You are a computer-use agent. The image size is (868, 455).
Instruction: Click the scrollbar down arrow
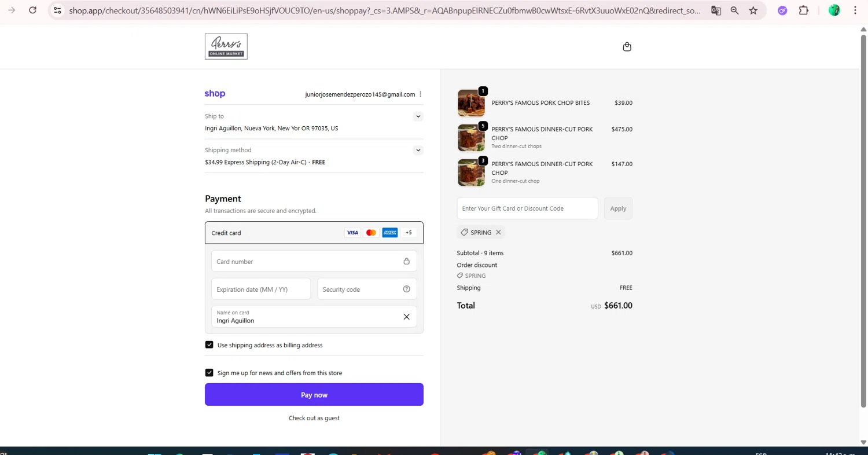(863, 442)
